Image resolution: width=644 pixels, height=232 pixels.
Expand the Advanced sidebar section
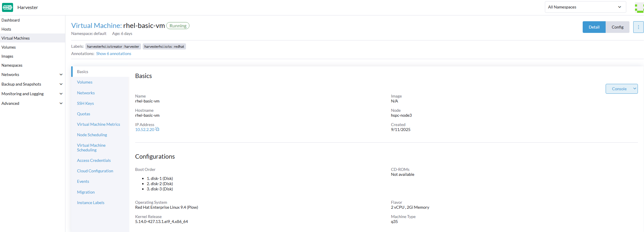(x=61, y=103)
